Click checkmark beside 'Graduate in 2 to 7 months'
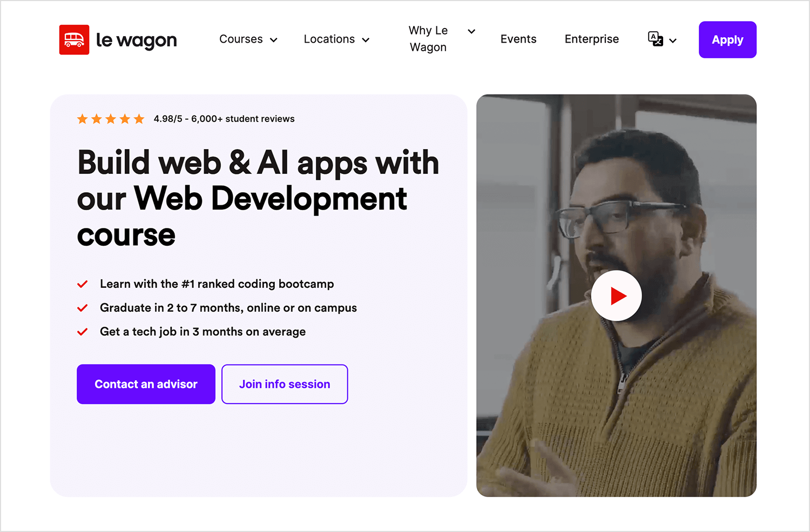 tap(83, 308)
